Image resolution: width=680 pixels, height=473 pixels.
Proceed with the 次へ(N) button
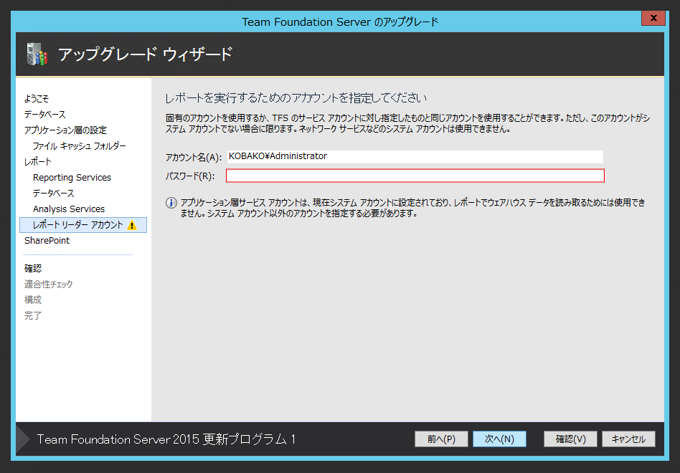click(x=500, y=439)
